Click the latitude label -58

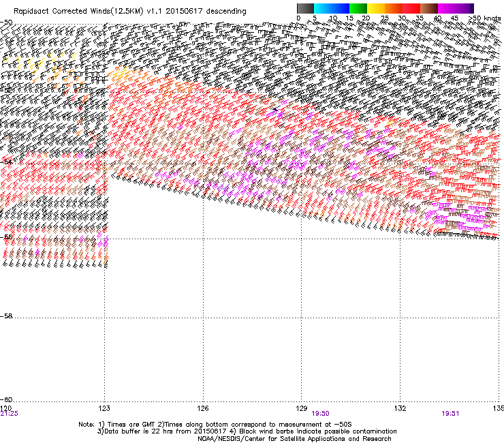click(6, 316)
